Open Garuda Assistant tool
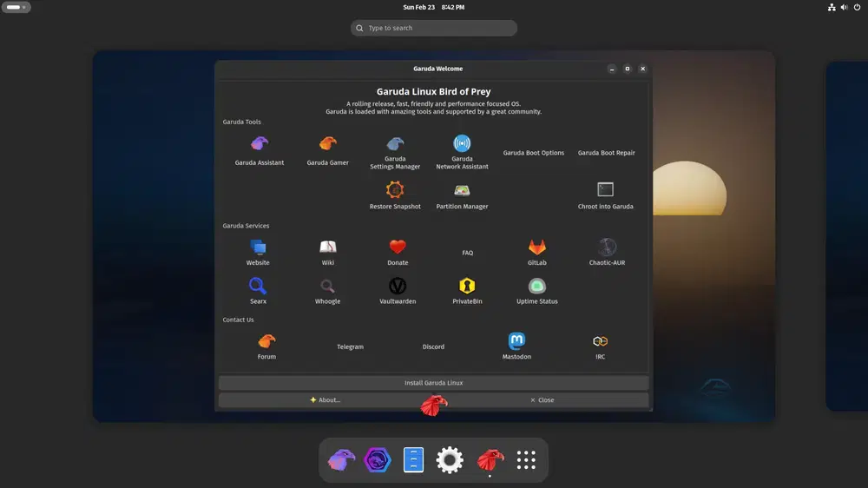The image size is (868, 488). click(259, 151)
